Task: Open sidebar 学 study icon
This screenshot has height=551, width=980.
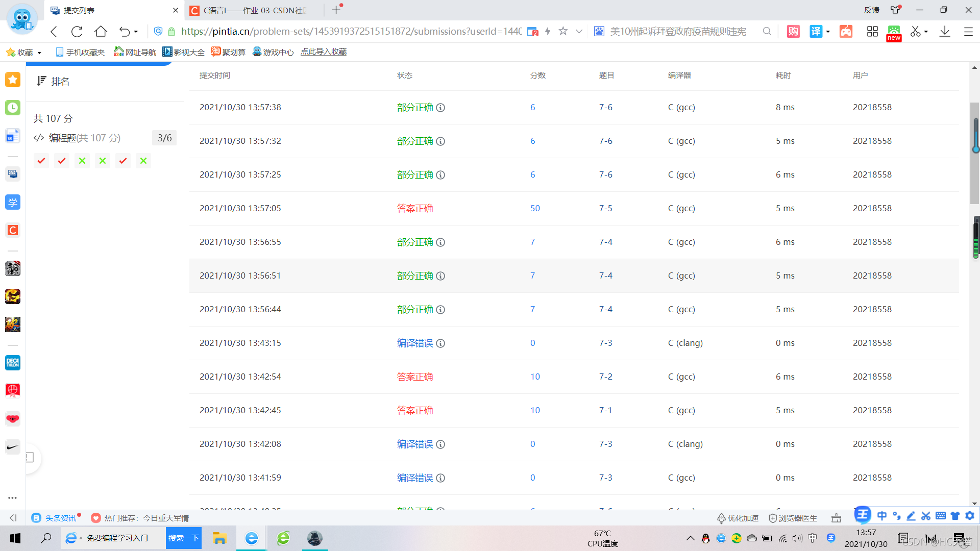Action: coord(13,202)
